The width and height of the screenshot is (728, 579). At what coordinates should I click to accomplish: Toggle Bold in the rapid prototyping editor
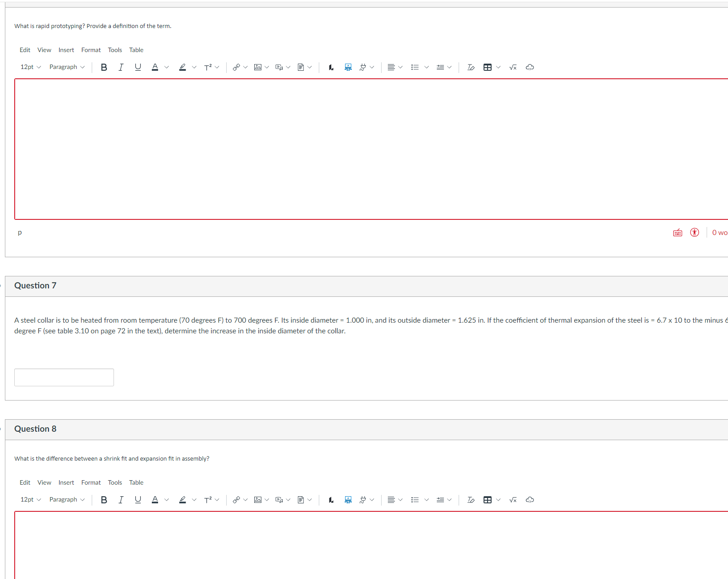coord(104,67)
